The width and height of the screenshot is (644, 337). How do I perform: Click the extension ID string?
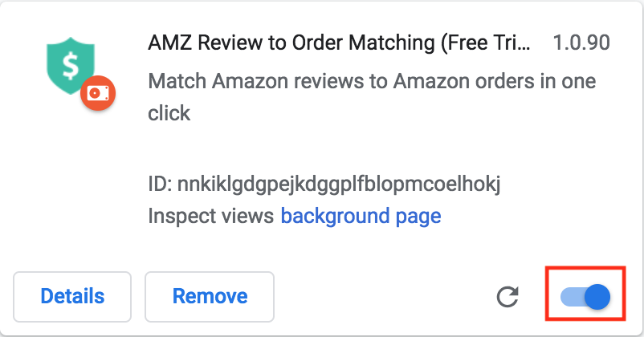(324, 185)
